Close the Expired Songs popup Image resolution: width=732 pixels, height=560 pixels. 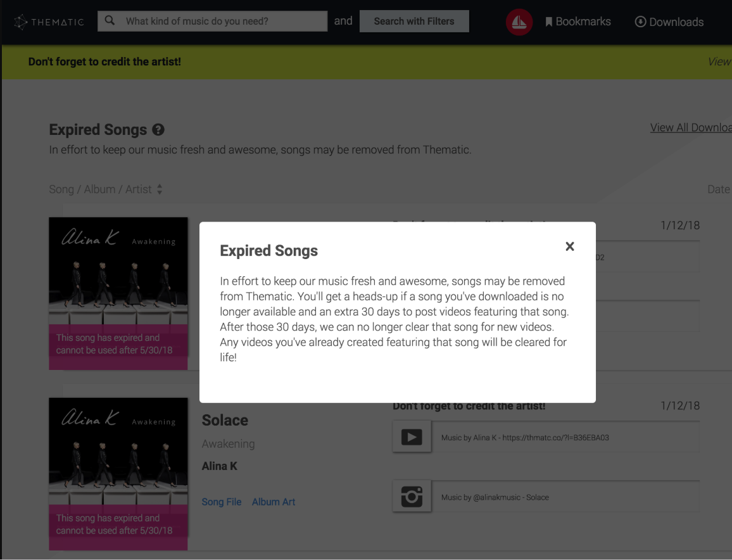point(569,246)
